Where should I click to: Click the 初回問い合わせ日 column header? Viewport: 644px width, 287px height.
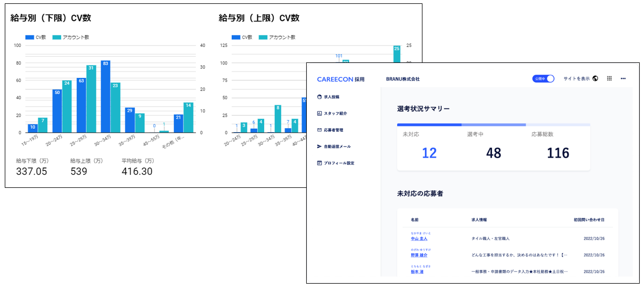589,220
